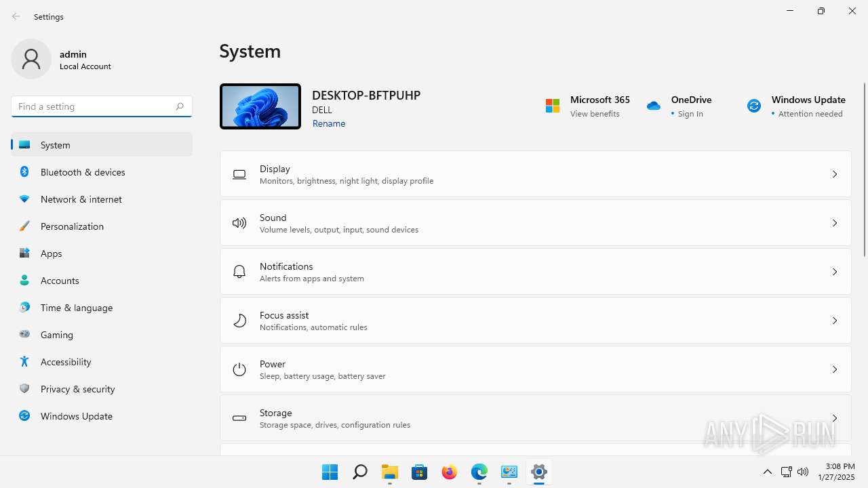Viewport: 868px width, 488px height.
Task: Expand the Sound settings chevron
Action: [x=835, y=223]
